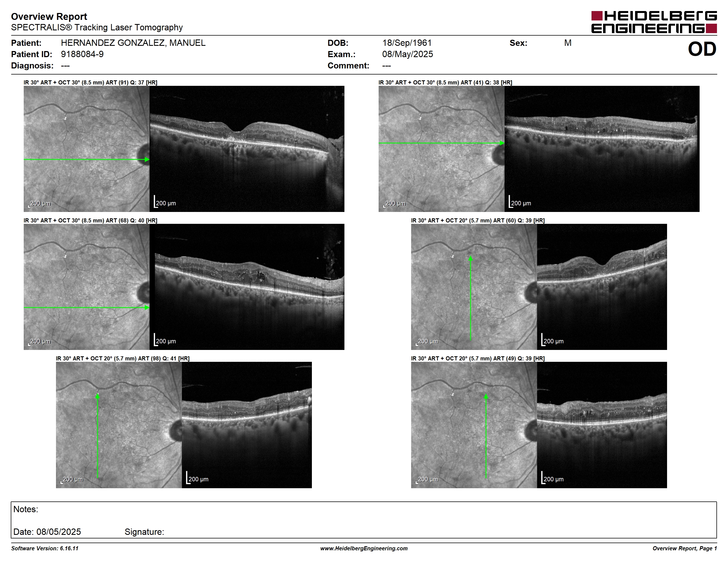This screenshot has width=728, height=563.
Task: Open IR fundus image of ART (68) scan
Action: [x=87, y=287]
